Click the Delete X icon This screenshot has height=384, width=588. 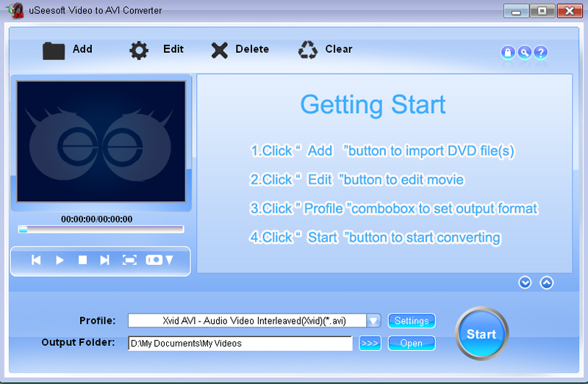click(219, 51)
